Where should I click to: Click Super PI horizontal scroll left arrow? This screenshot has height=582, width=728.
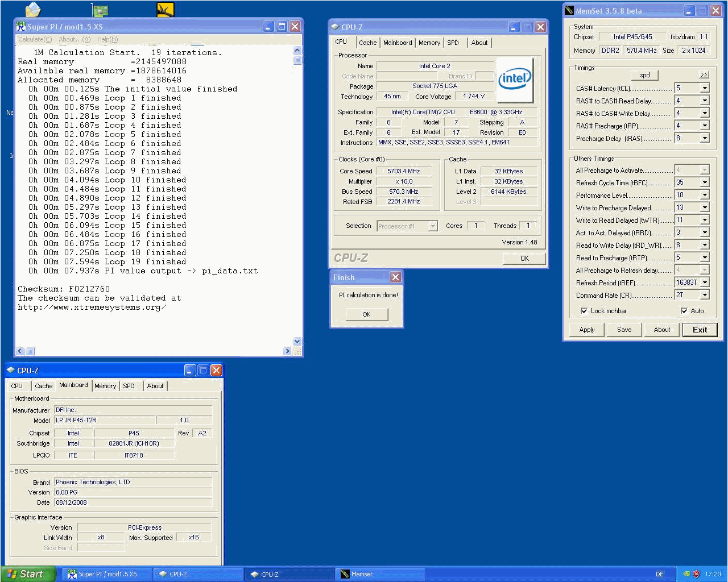[20, 351]
